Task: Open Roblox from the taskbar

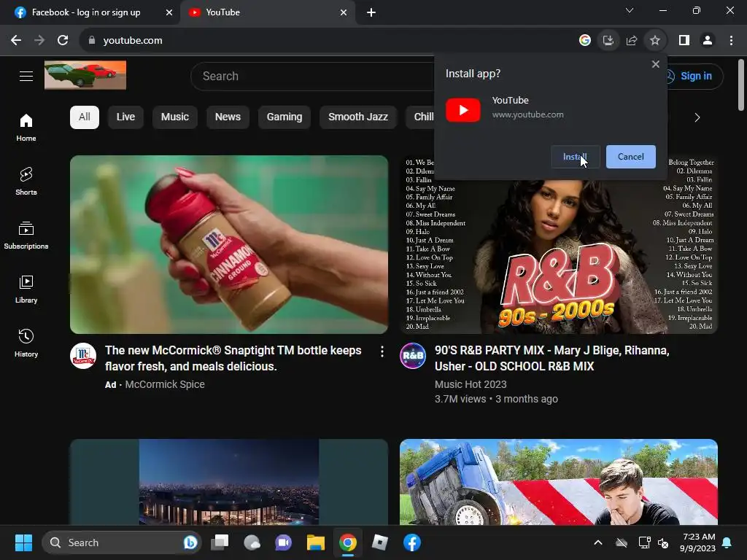Action: pos(379,542)
